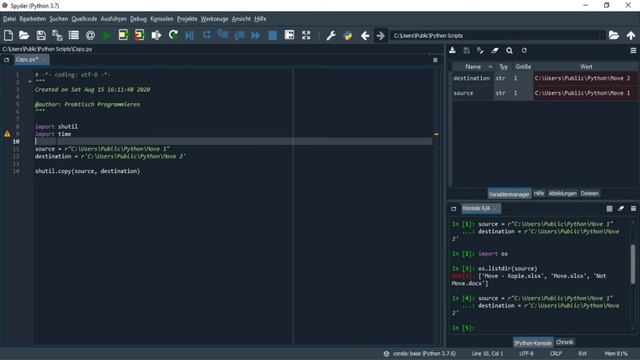Click the console vertical scrollbar
The height and width of the screenshot is (360, 640).
(633, 264)
